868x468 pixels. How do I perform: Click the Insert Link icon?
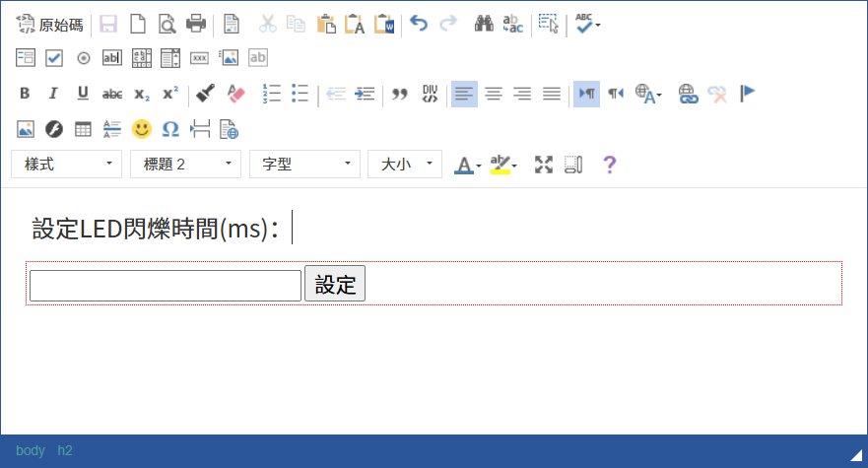(x=689, y=94)
